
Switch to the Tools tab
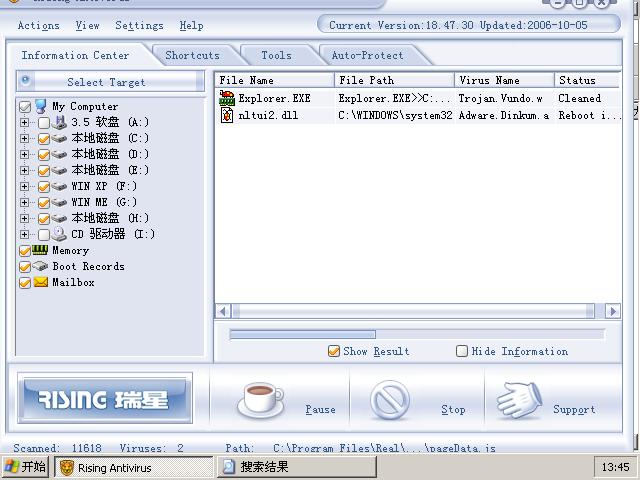276,55
